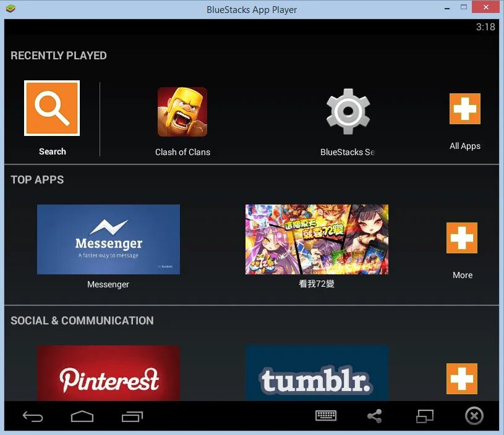This screenshot has width=504, height=435.
Task: Click the SOCIAL & COMMUNICATION heading
Action: 82,321
